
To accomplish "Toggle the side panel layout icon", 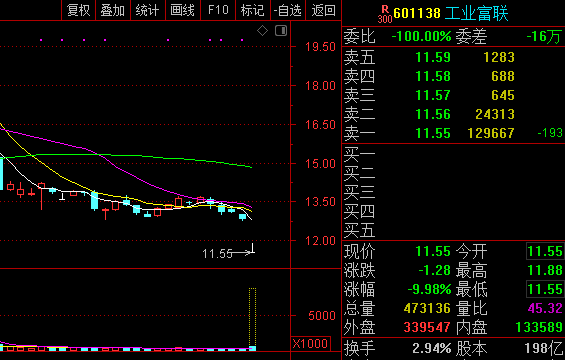I will pyautogui.click(x=281, y=31).
